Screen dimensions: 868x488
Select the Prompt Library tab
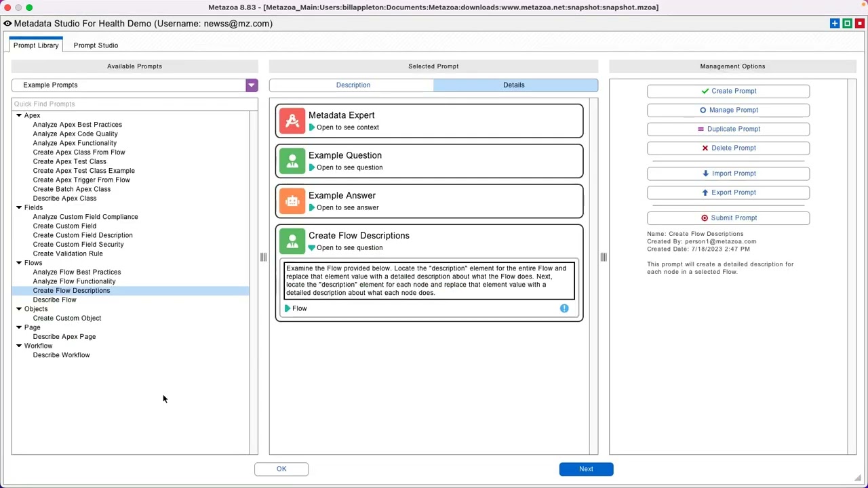click(x=36, y=45)
